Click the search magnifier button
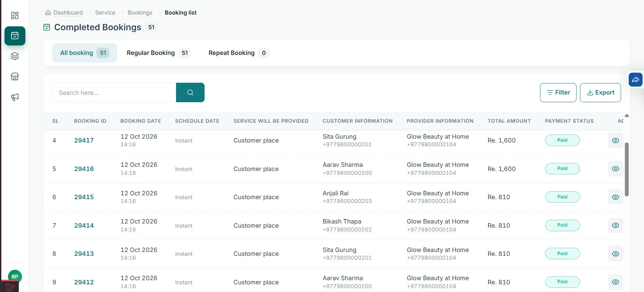This screenshot has width=644, height=292. [190, 92]
